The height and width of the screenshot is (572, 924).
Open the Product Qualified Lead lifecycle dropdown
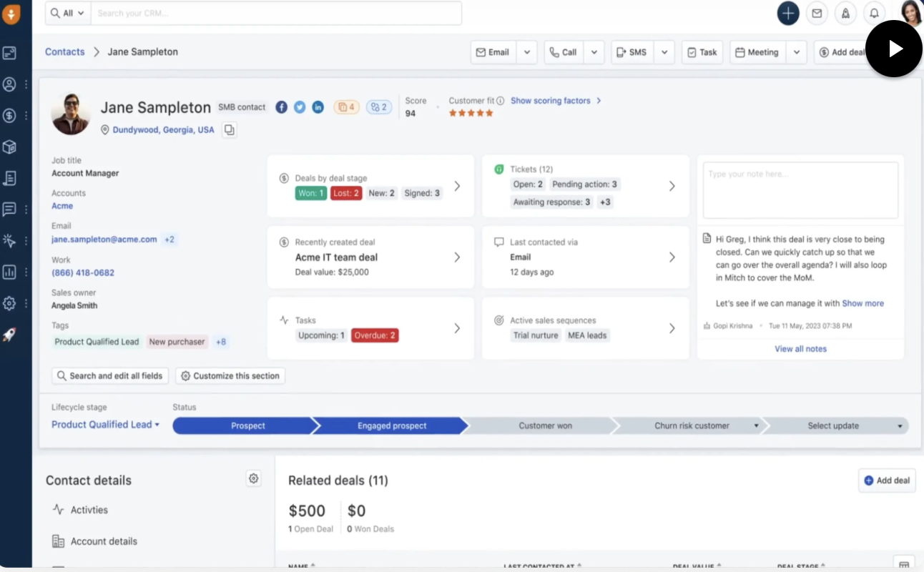tap(105, 425)
